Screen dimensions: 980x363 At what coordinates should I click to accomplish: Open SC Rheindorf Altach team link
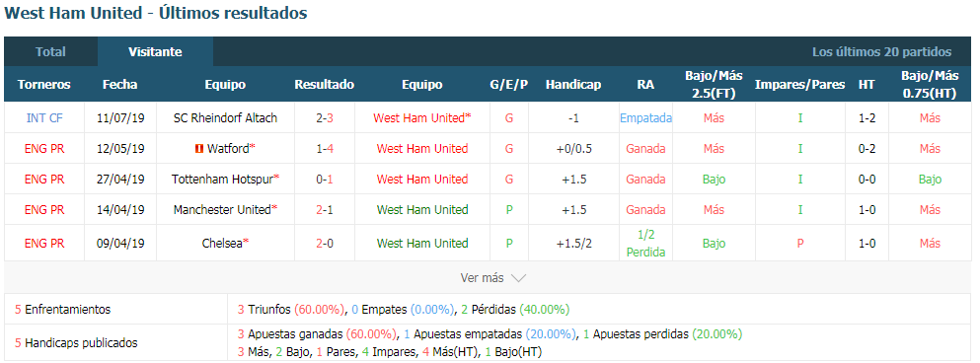point(225,117)
